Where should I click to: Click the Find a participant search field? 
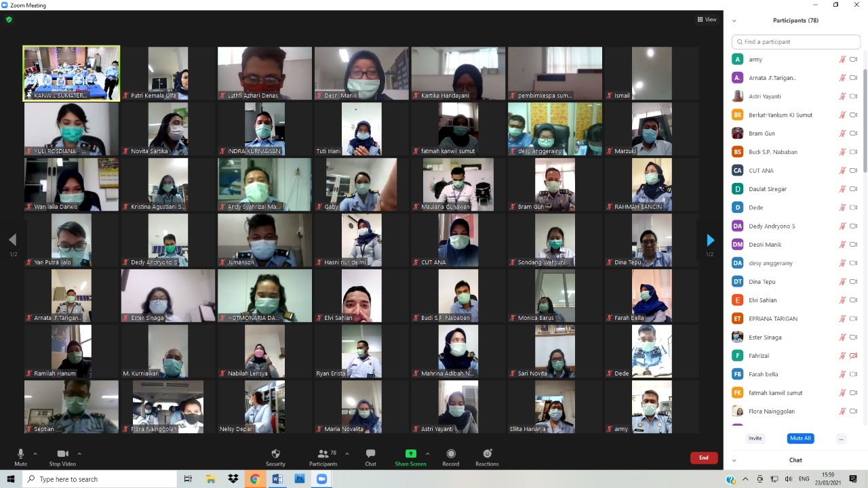pos(795,42)
